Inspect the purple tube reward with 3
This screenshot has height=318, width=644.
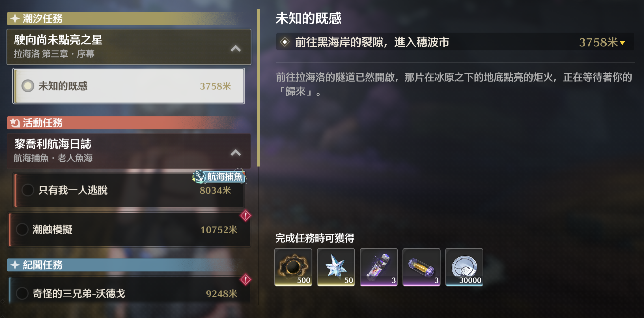point(379,267)
